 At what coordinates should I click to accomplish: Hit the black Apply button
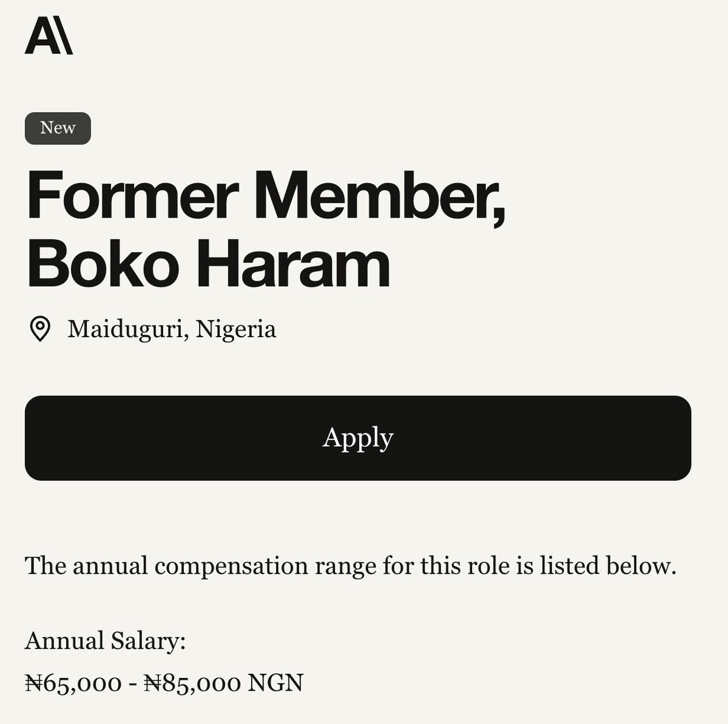tap(358, 438)
